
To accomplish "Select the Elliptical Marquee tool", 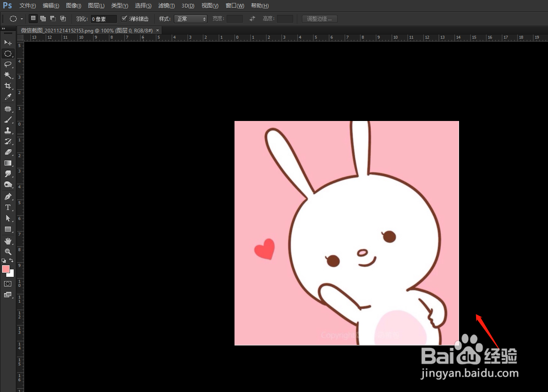I will click(x=8, y=54).
